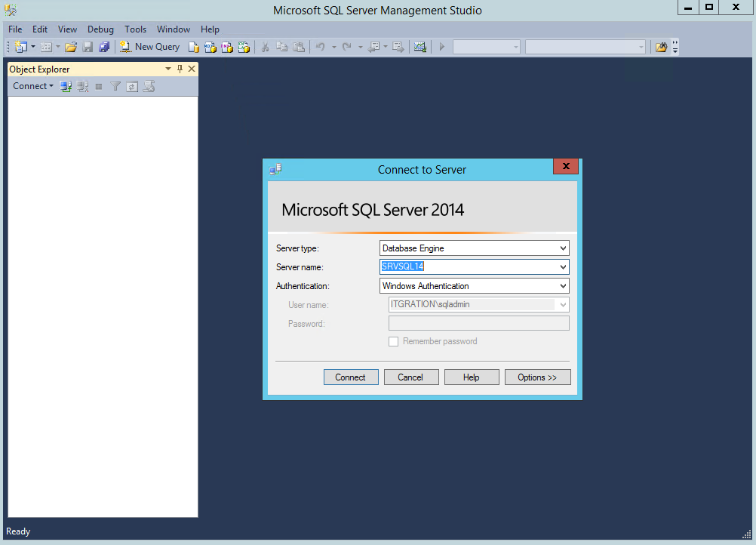
Task: Toggle the Object Explorer auto-hide pin
Action: tap(180, 69)
